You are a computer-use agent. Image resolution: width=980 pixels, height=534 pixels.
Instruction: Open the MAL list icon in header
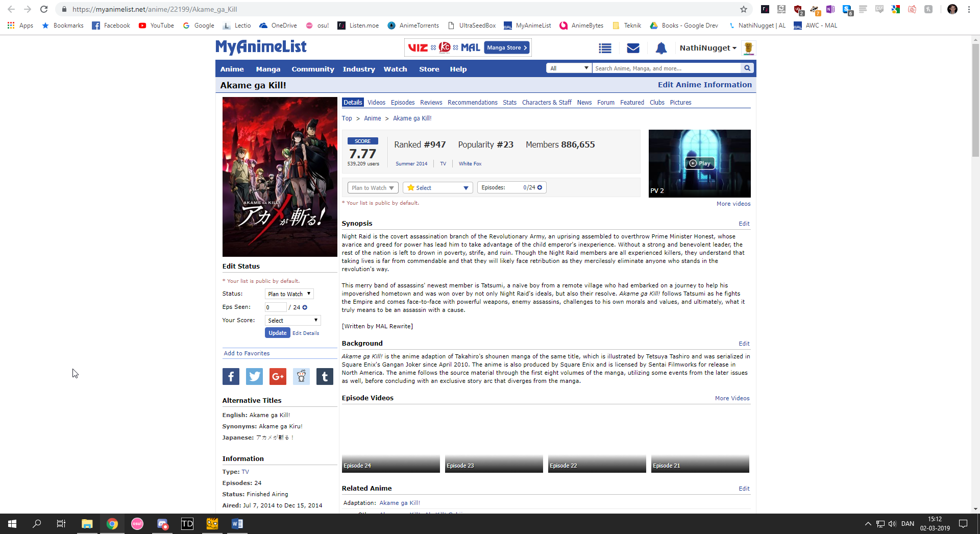pyautogui.click(x=605, y=48)
